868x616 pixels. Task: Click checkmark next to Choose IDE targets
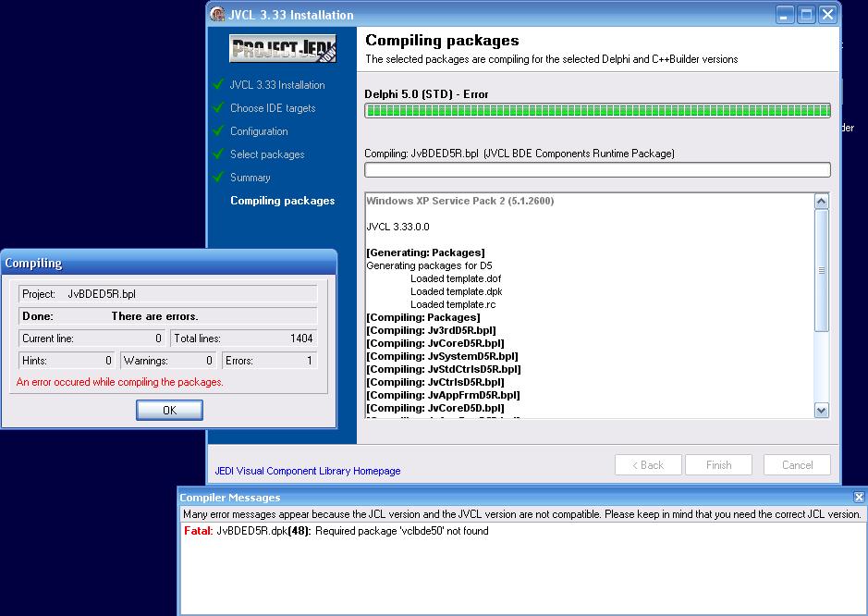point(219,107)
